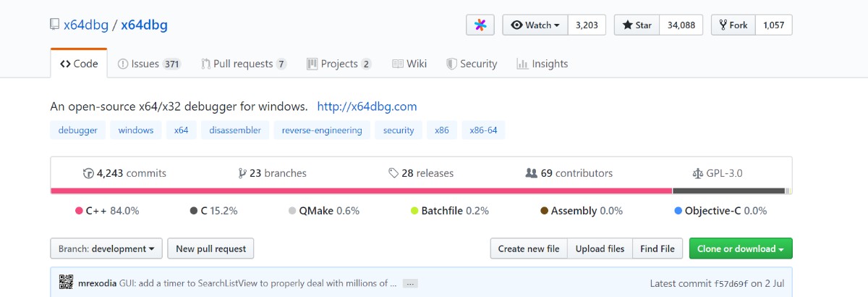Expand the commit message ellipsis

pyautogui.click(x=410, y=283)
